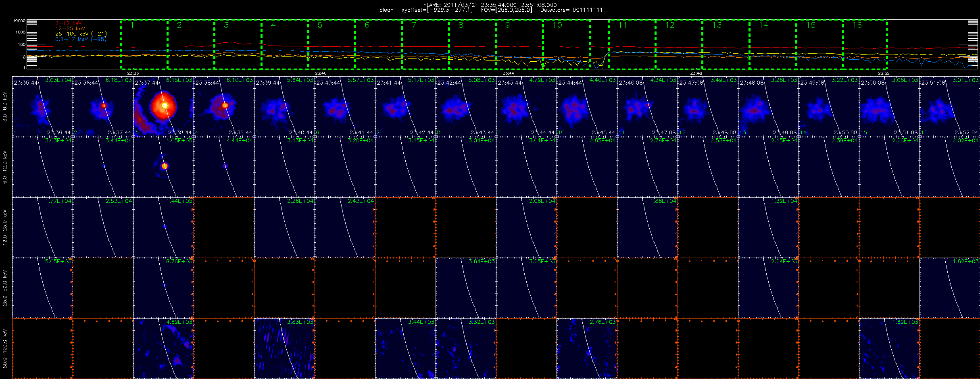Click the 'Detectors= 001111111' header text

point(571,10)
